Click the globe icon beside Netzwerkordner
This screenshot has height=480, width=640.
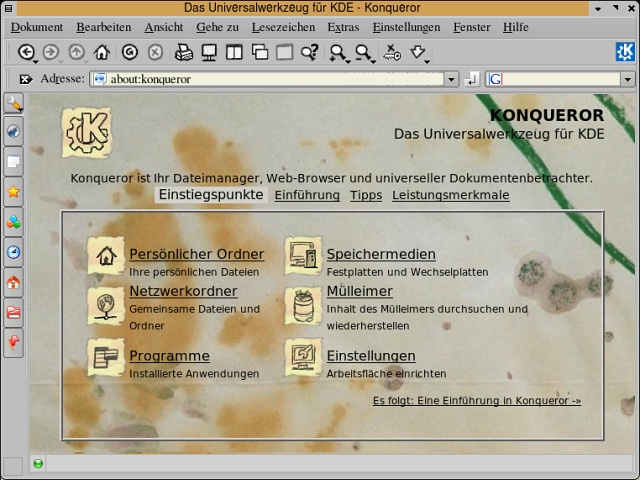pyautogui.click(x=106, y=306)
